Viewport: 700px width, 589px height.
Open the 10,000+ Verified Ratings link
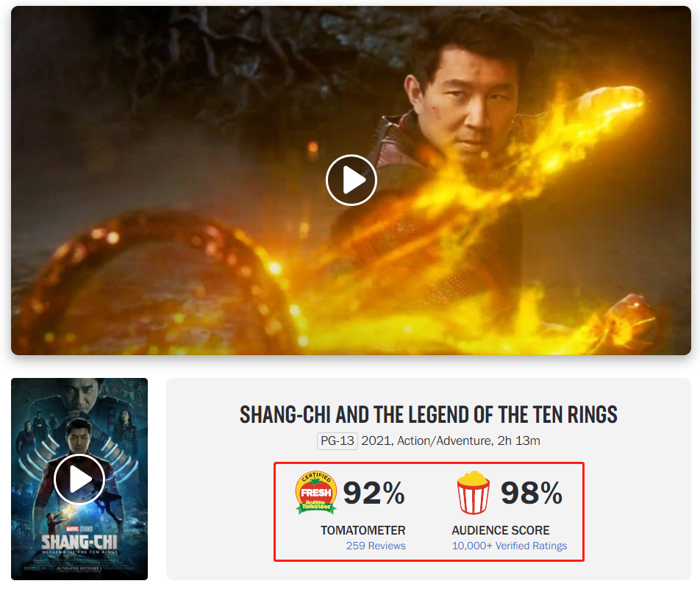coord(510,546)
